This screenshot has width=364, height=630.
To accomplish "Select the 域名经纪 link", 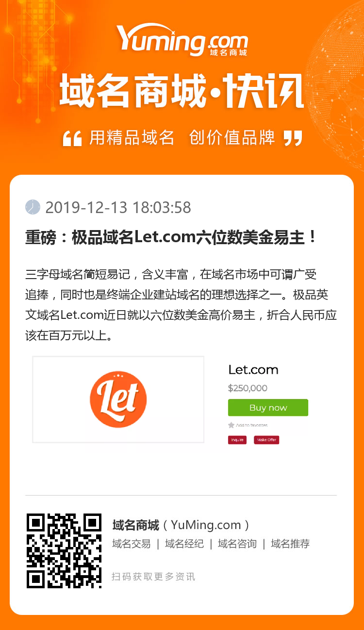I will point(184,544).
